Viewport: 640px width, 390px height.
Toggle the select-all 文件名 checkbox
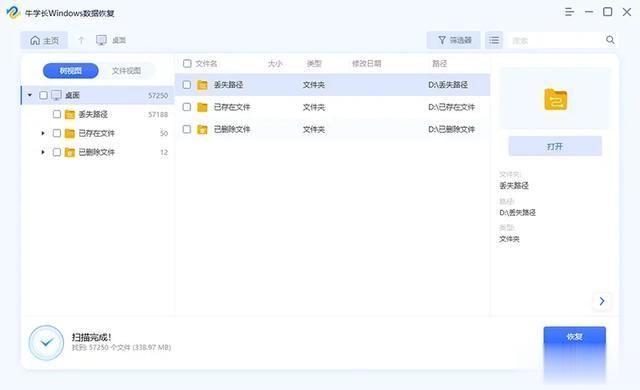click(x=187, y=63)
